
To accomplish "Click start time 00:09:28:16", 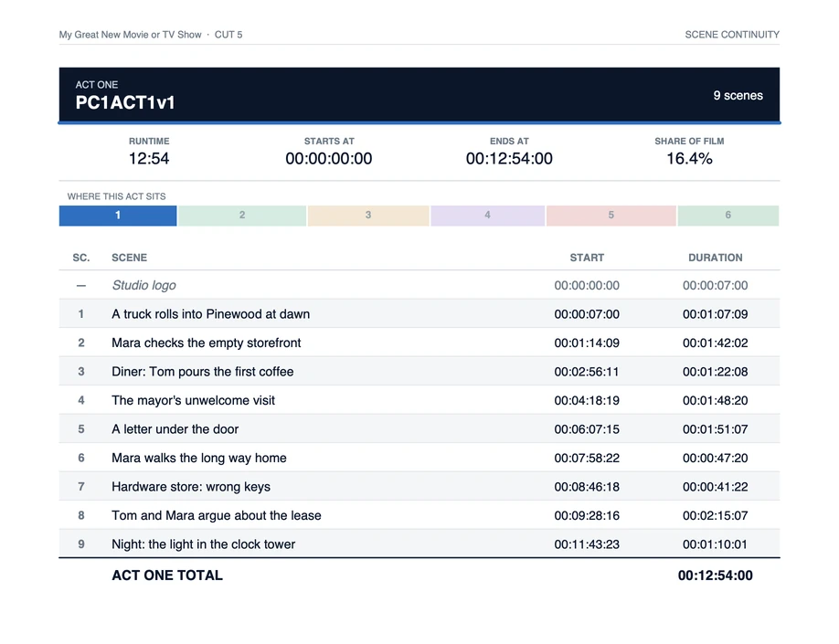I will pos(587,515).
